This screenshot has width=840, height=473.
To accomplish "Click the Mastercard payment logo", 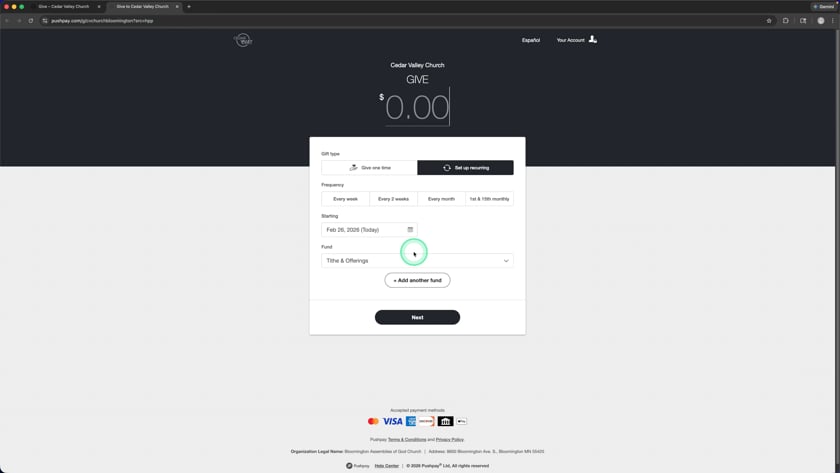I will point(373,422).
